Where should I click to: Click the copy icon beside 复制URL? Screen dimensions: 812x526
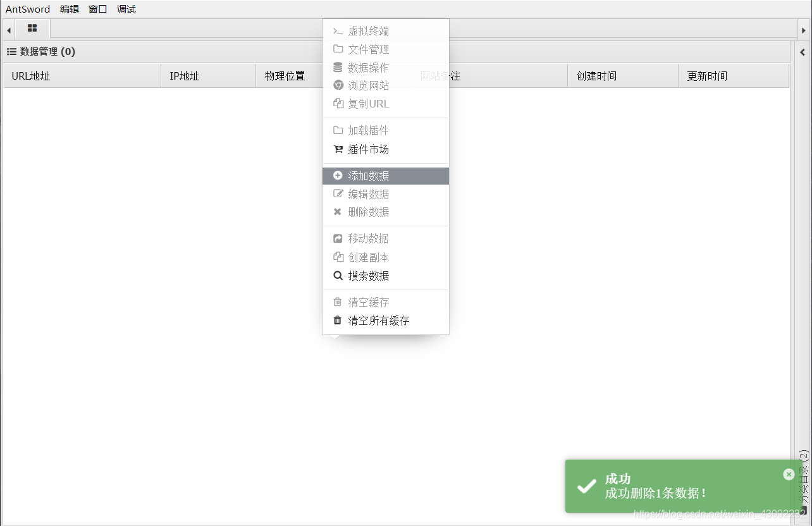(338, 104)
